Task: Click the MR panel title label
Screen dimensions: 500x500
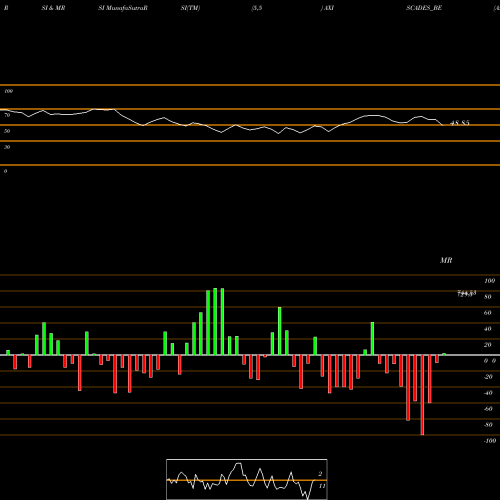Action: point(446,260)
